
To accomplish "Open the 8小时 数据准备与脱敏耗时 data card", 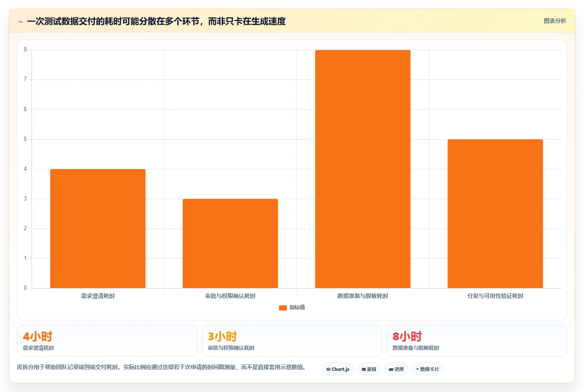I will pos(477,341).
